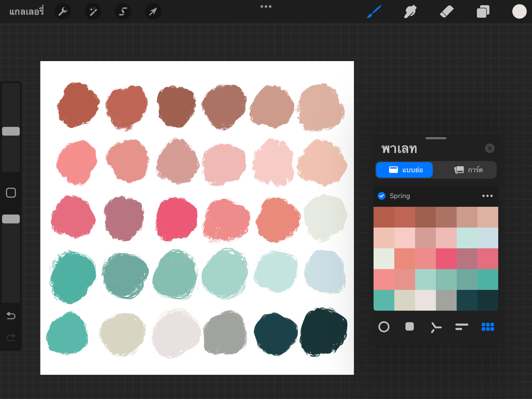Image resolution: width=532 pixels, height=399 pixels.
Task: Open the Adjustments magic wand menu
Action: (x=93, y=11)
